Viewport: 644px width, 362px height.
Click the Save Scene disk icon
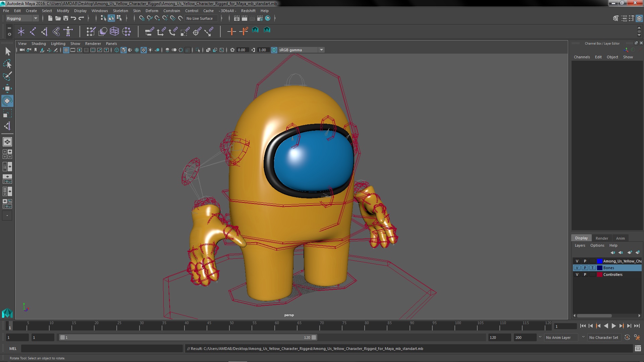[66, 18]
